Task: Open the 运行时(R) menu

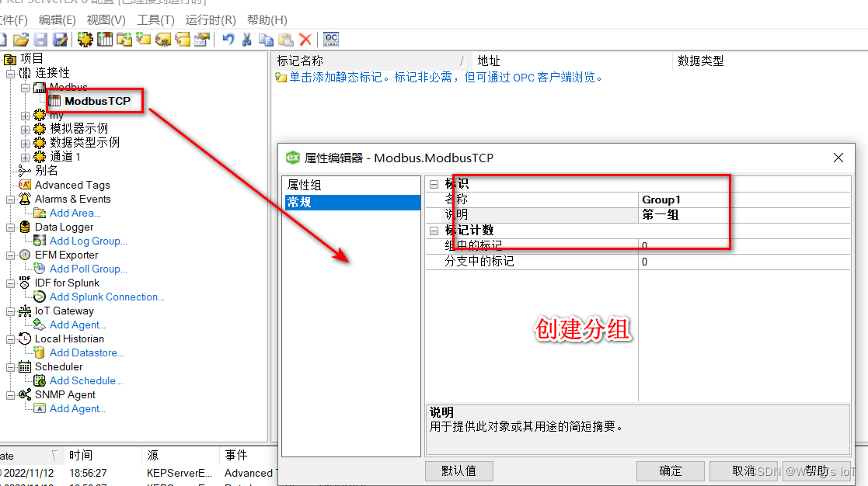Action: coord(211,20)
